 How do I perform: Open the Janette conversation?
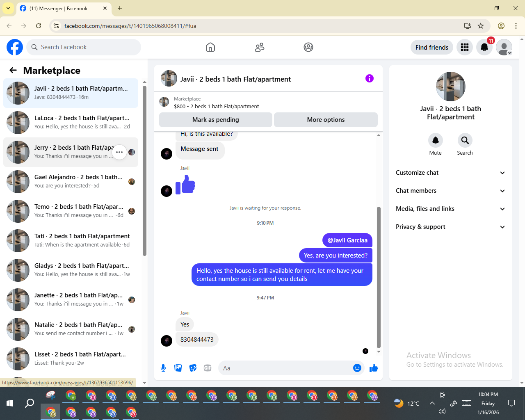(71, 300)
